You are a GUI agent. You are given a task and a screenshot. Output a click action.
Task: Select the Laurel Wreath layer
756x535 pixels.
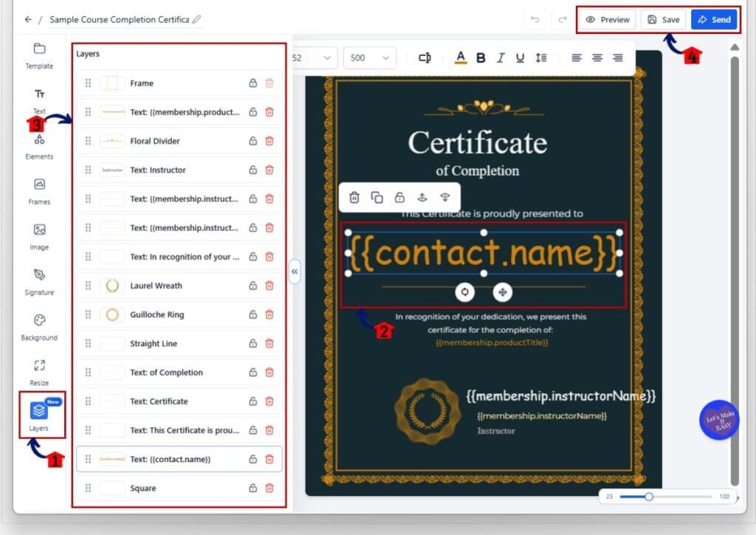pyautogui.click(x=179, y=286)
